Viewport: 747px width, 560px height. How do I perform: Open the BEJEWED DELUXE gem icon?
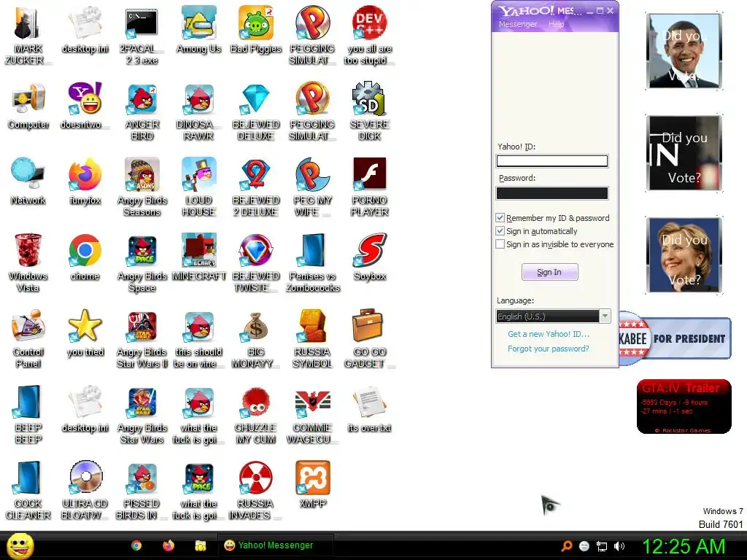click(256, 111)
